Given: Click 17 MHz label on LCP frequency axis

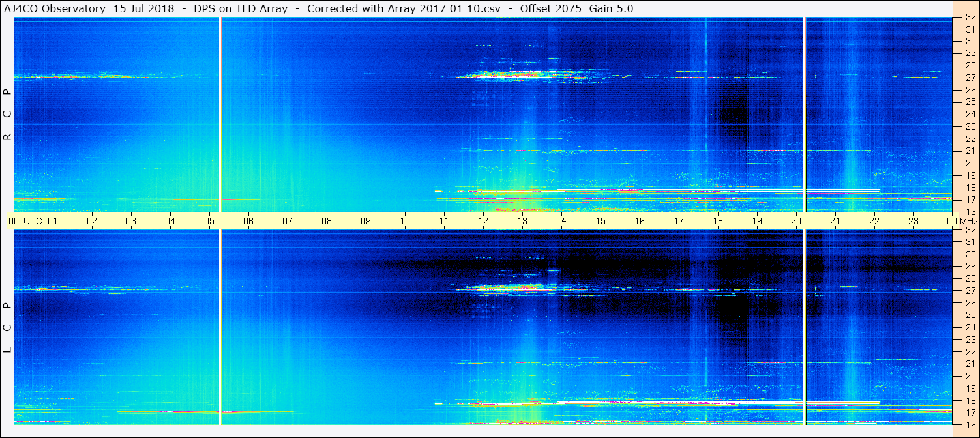Looking at the screenshot, I should (970, 413).
